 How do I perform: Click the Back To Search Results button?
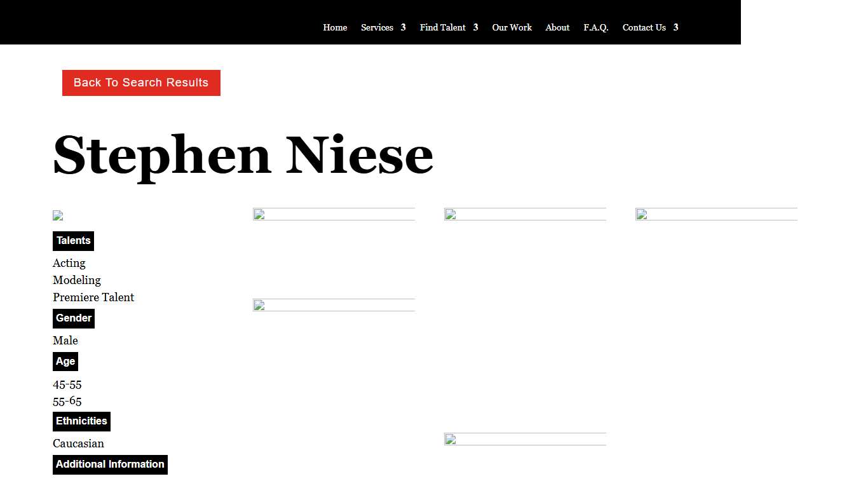tap(141, 83)
